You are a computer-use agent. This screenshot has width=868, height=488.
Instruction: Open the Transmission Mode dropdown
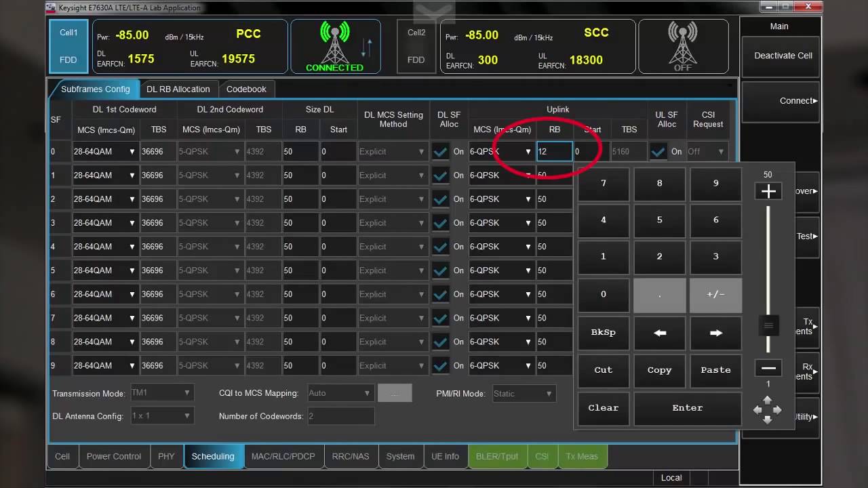pos(161,393)
